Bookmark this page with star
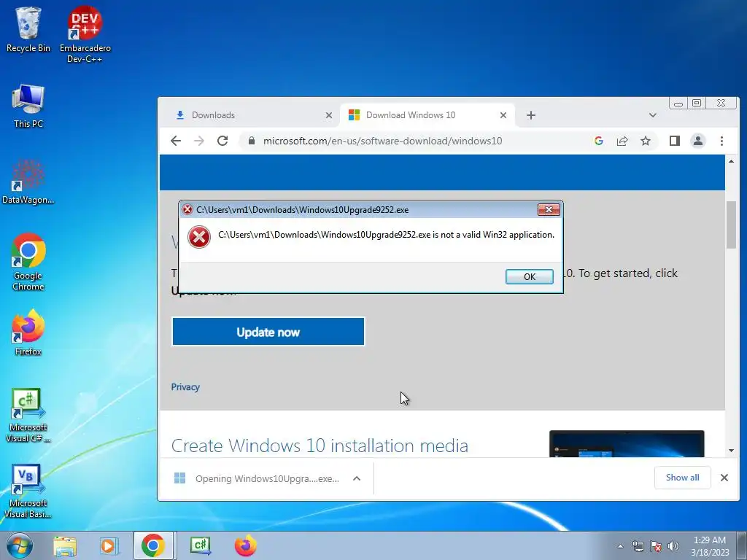 (646, 141)
